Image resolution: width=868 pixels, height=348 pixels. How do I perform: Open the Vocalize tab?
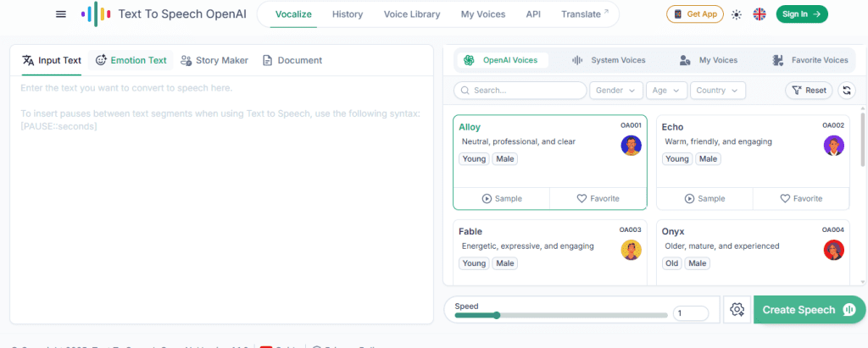[x=294, y=14]
